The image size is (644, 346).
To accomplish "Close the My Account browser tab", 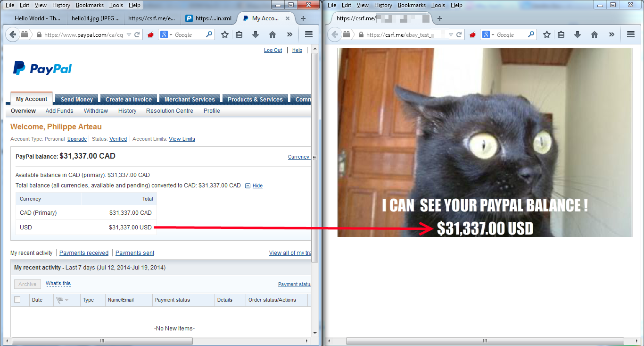I will coord(288,18).
